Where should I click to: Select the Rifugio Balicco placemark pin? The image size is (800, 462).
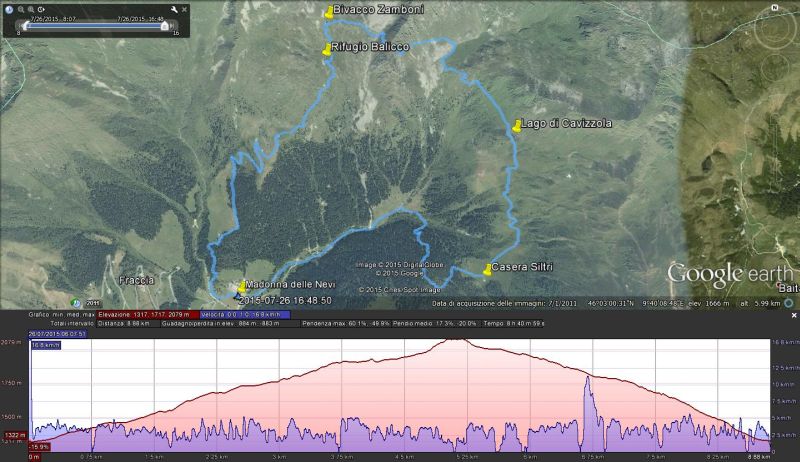point(326,48)
